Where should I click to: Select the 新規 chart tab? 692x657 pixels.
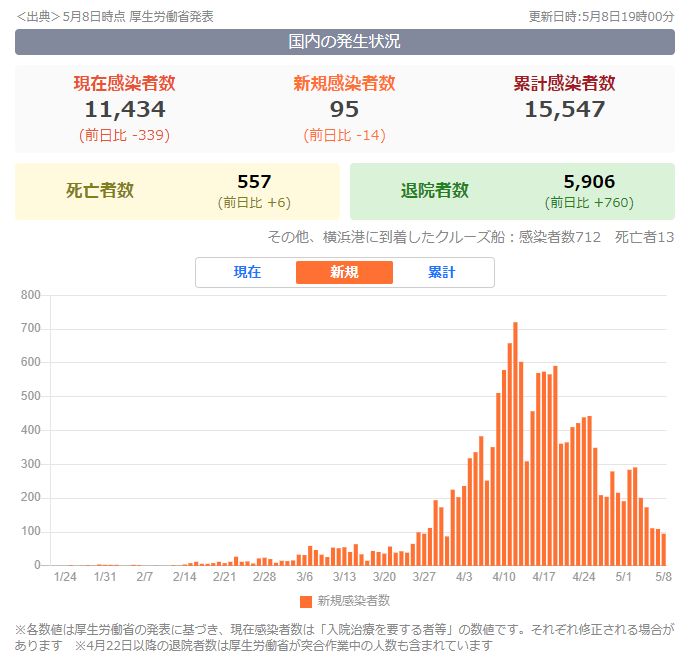[344, 272]
